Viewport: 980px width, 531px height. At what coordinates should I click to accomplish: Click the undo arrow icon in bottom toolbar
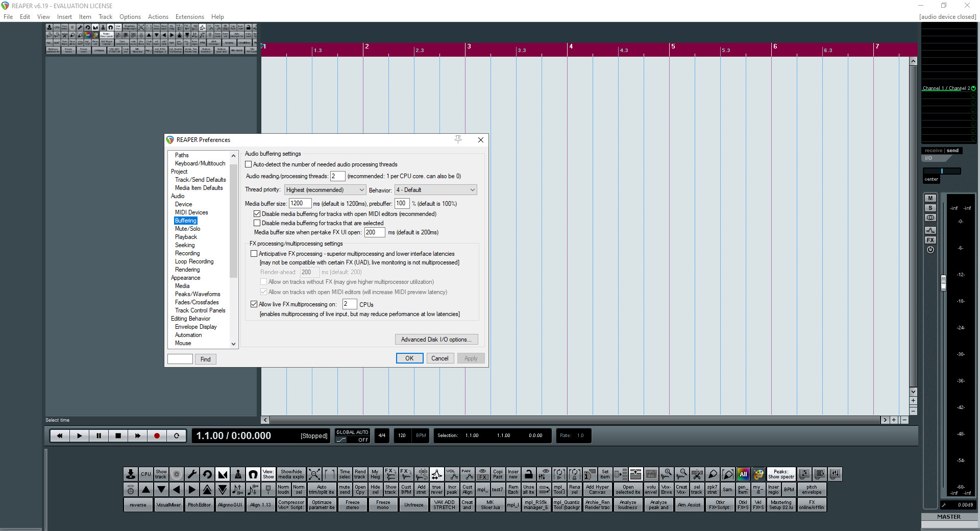(x=207, y=474)
